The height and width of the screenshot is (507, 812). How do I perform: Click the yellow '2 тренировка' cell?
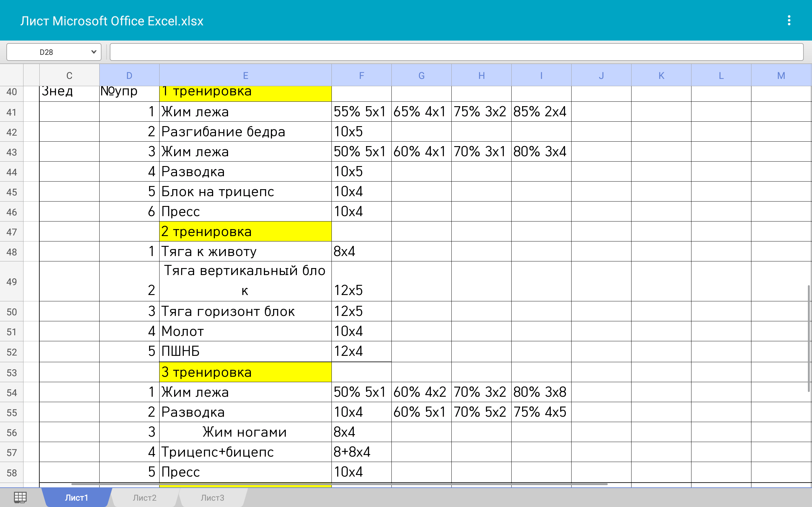tap(245, 232)
